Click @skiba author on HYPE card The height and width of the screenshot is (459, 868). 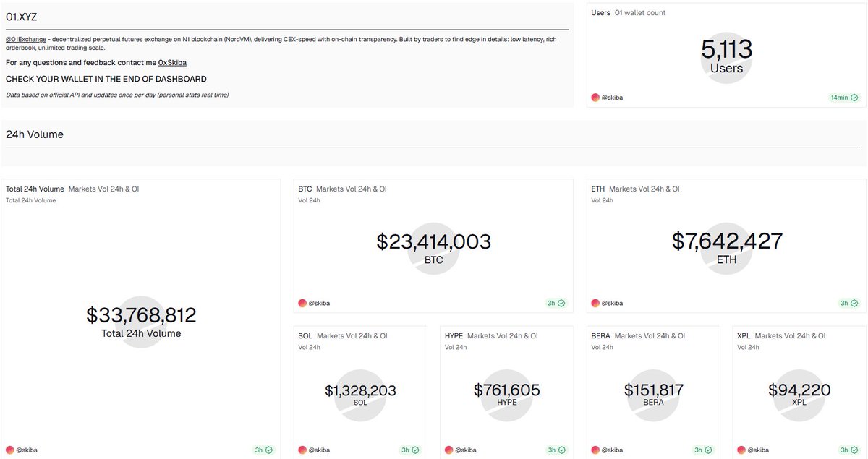[466, 450]
